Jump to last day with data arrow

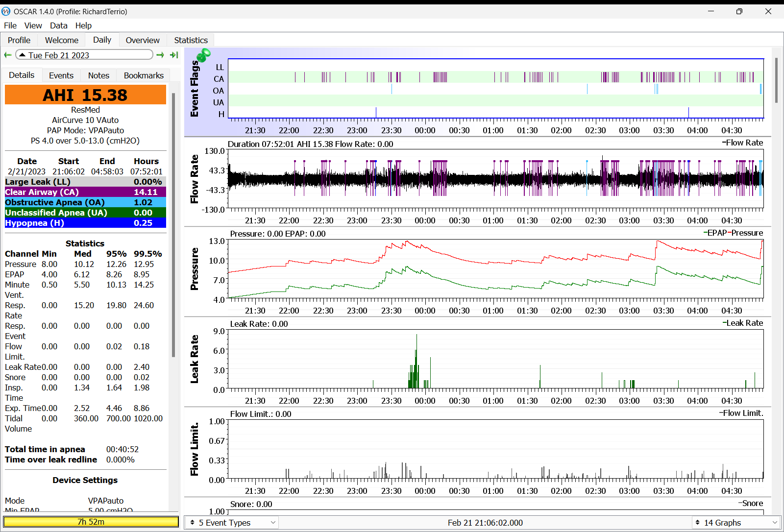(174, 55)
